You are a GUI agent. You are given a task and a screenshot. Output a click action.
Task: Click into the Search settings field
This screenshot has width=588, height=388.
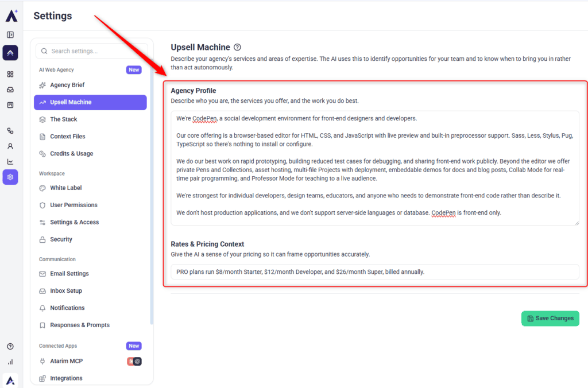pyautogui.click(x=91, y=51)
